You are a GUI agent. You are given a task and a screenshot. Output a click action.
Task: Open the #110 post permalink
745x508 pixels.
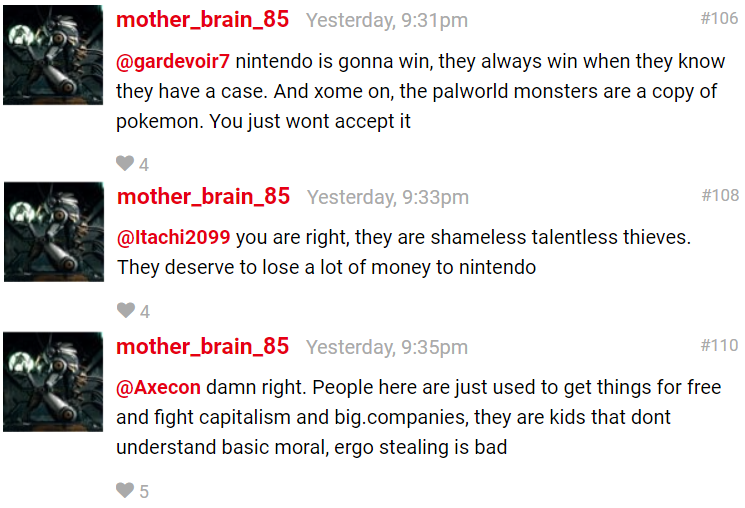click(x=719, y=345)
